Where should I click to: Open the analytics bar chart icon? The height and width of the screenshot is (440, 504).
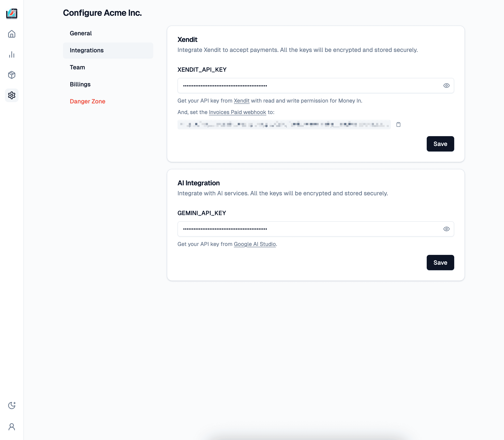pos(11,54)
